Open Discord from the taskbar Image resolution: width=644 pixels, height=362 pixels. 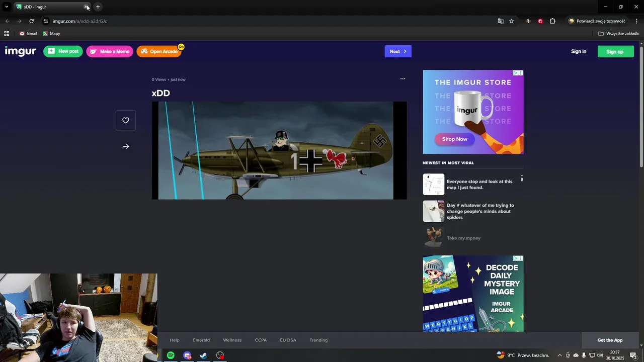(x=187, y=355)
